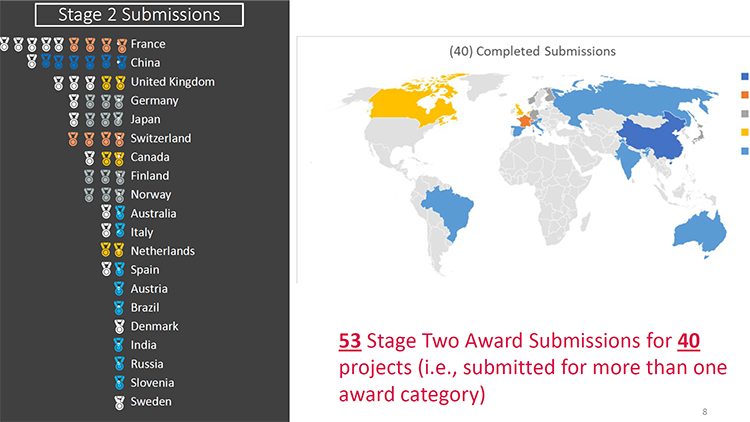Click the 'Slovenia' country label
The height and width of the screenshot is (422, 750).
[153, 383]
